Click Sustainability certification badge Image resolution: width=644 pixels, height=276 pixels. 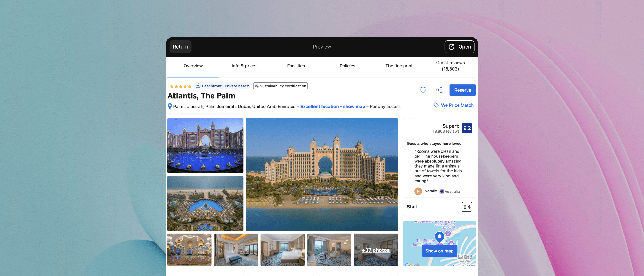pos(280,86)
